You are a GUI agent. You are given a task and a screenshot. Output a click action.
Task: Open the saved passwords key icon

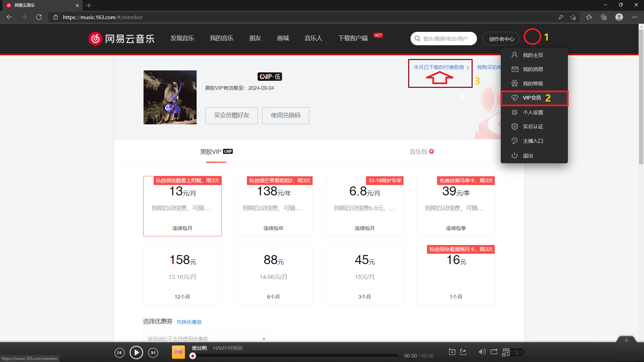coord(560,17)
